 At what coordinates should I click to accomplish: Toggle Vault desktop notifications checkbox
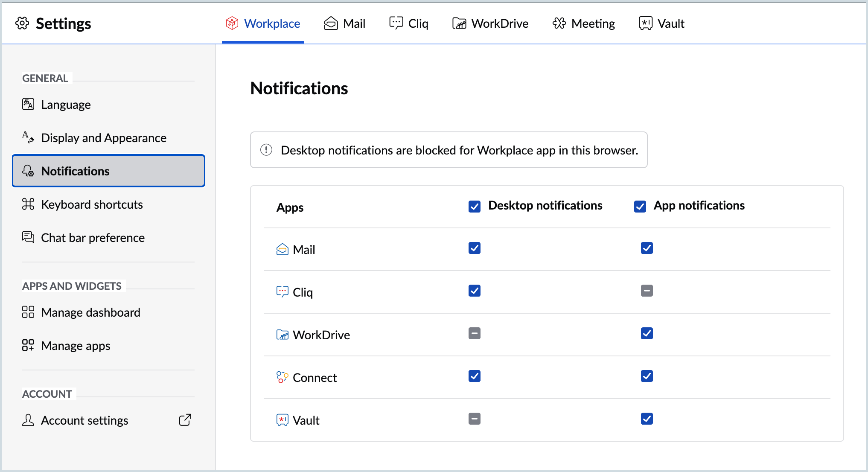(x=475, y=419)
